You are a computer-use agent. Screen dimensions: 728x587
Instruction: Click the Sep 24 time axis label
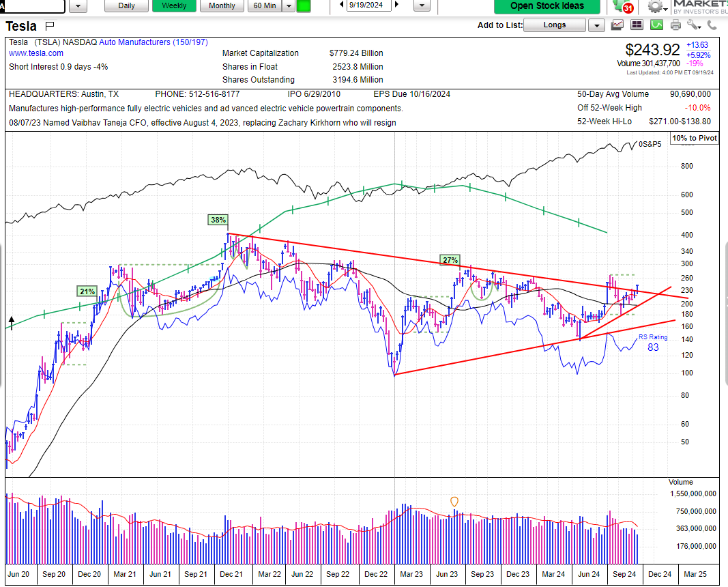(x=624, y=575)
